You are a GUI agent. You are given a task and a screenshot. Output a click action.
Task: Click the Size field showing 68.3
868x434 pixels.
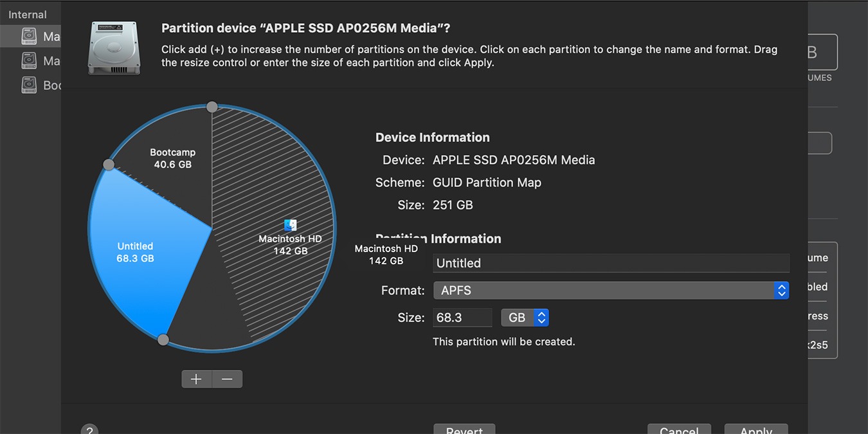tap(462, 317)
